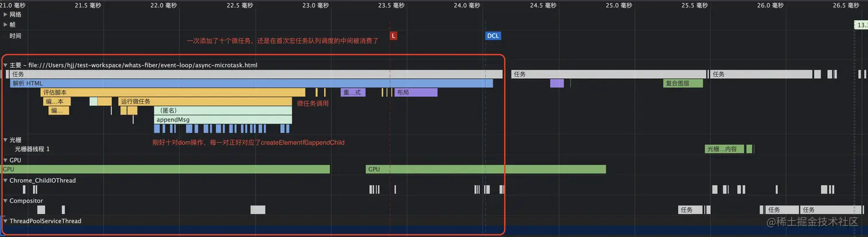Select the appendMsg function bar
Image resolution: width=868 pixels, height=237 pixels.
[223, 120]
